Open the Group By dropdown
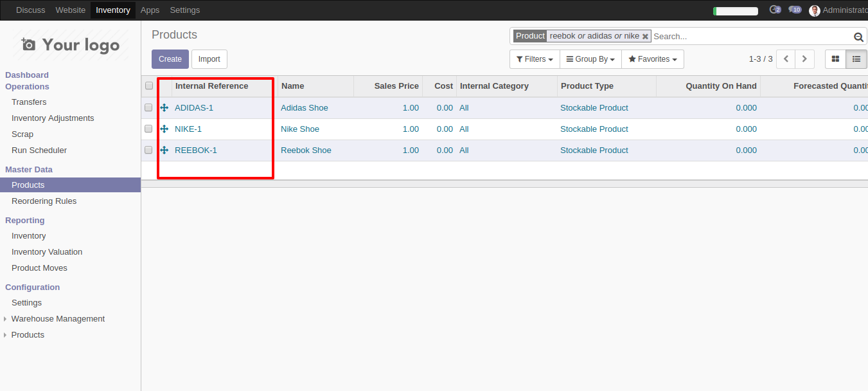 [x=590, y=59]
